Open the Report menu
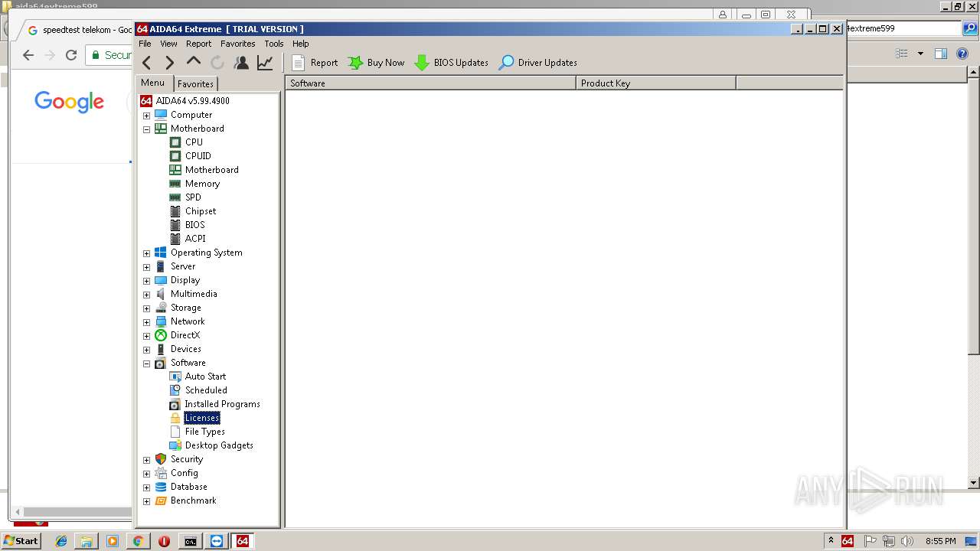This screenshot has height=551, width=980. coord(198,44)
